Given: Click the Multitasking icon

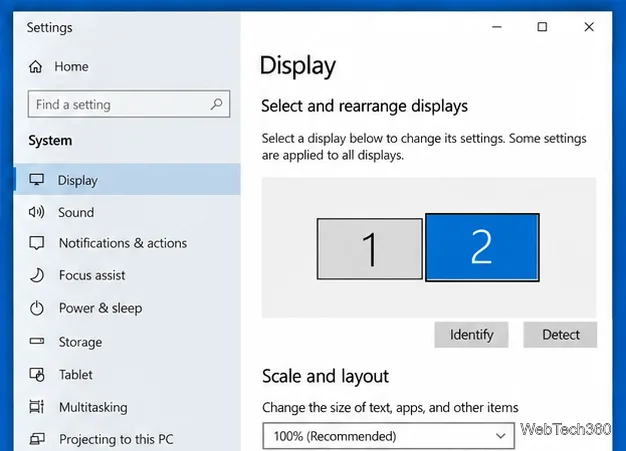Looking at the screenshot, I should (x=37, y=407).
